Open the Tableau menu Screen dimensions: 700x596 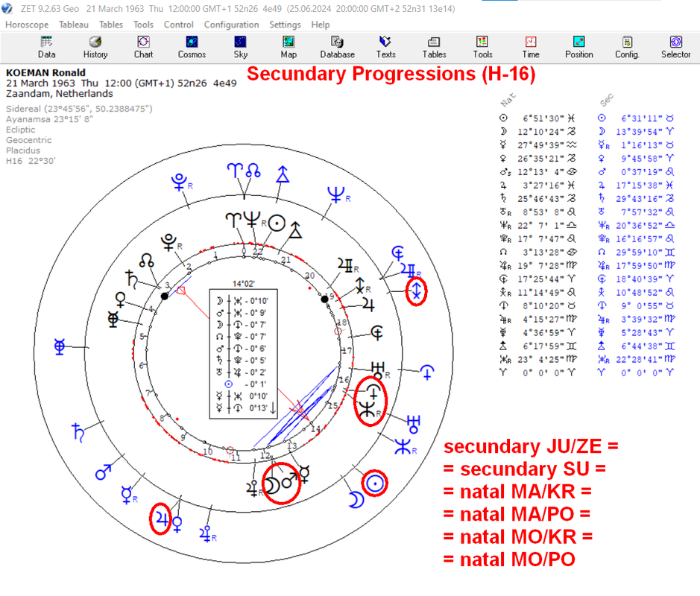74,25
